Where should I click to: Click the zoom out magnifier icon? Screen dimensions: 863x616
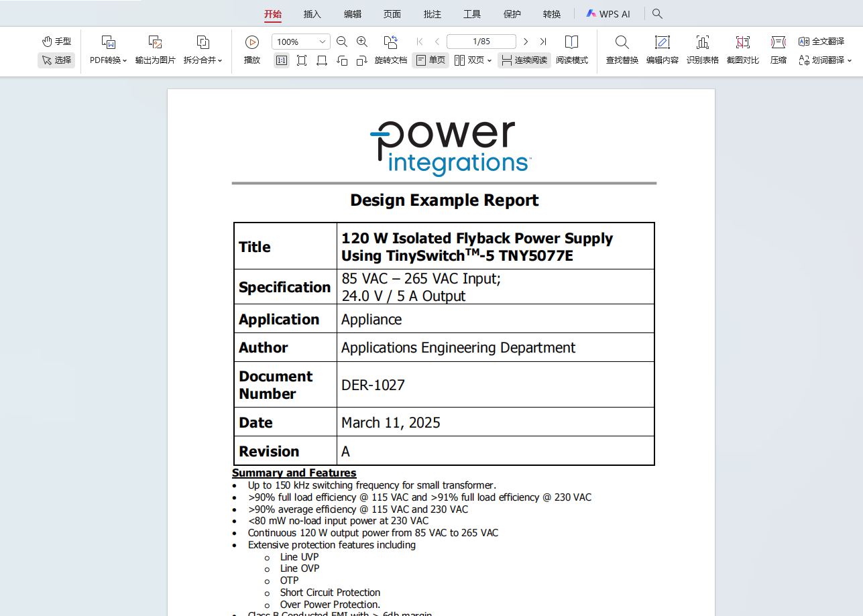(x=342, y=42)
